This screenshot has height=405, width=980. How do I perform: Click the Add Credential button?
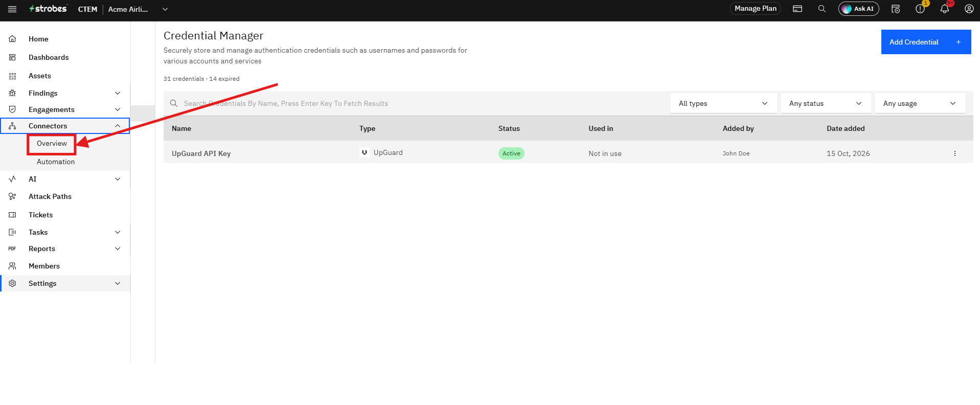(x=926, y=42)
